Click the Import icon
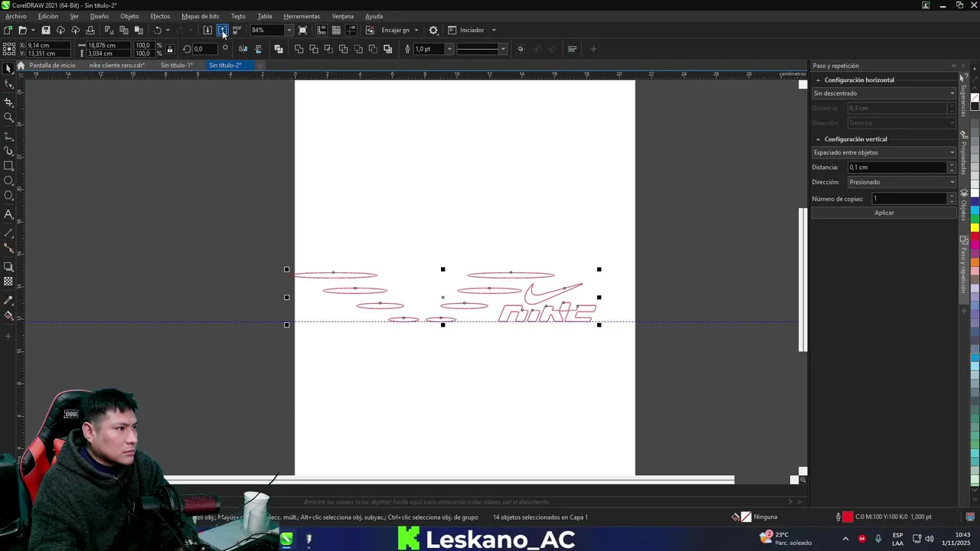 207,30
